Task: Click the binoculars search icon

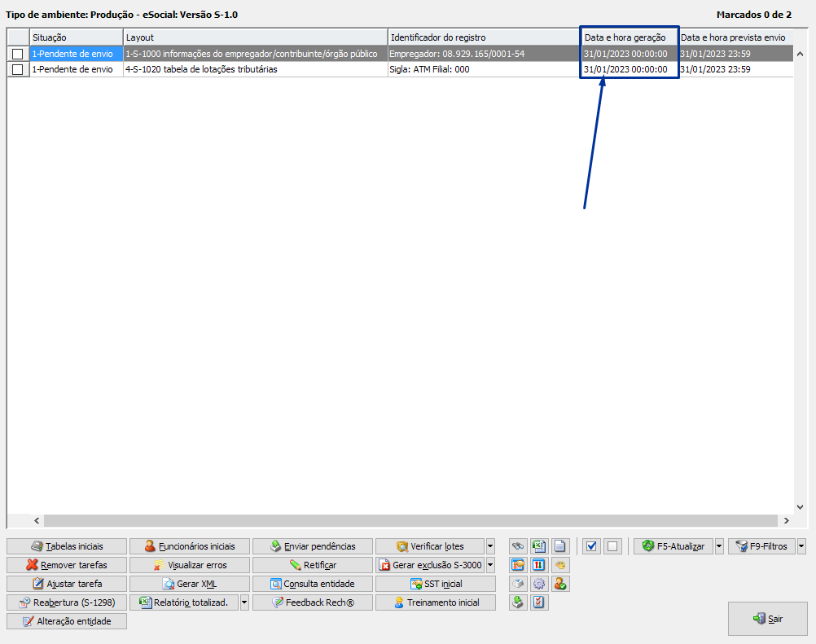Action: point(518,546)
